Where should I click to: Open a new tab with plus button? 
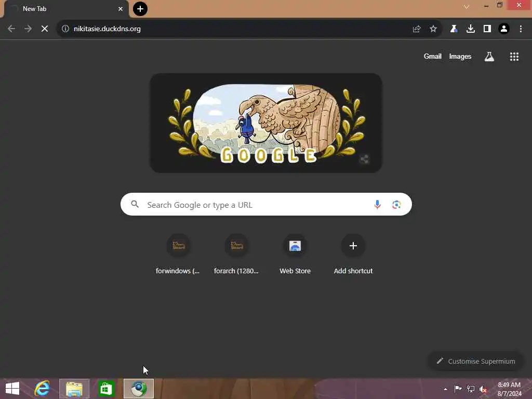click(140, 9)
